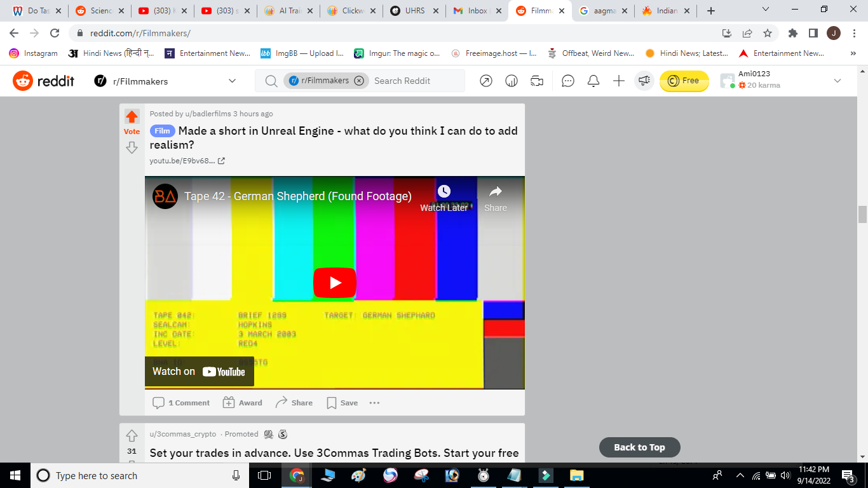Screen dimensions: 868x488
Task: Open Chrome extensions puzzle icon
Action: pyautogui.click(x=792, y=33)
